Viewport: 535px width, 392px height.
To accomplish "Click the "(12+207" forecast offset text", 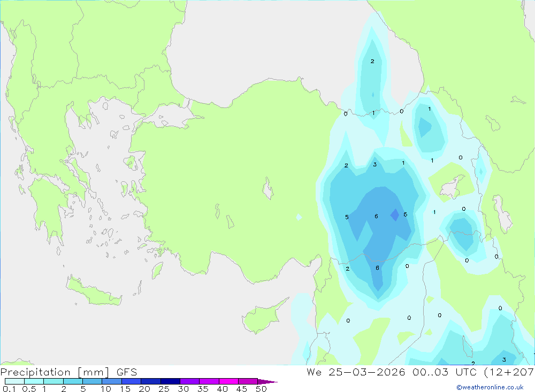I will point(509,372).
